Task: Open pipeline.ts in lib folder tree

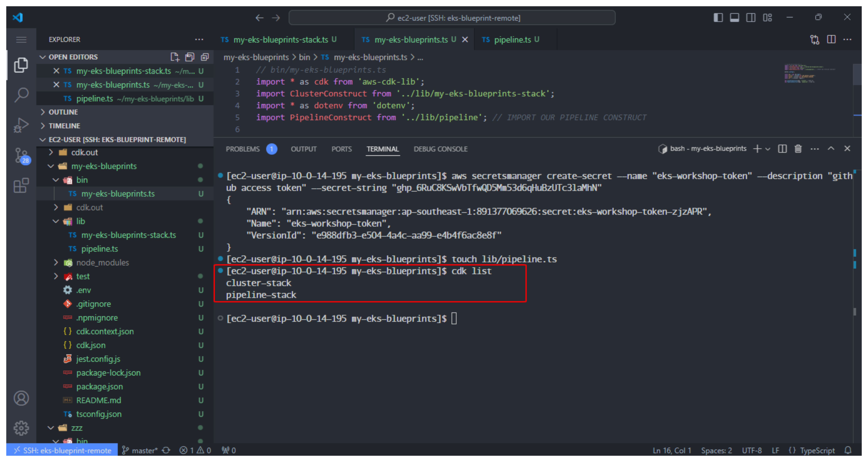Action: coord(99,249)
